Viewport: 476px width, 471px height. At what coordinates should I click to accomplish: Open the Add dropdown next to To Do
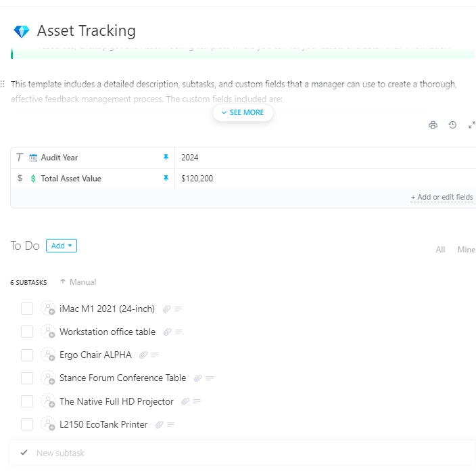[62, 246]
